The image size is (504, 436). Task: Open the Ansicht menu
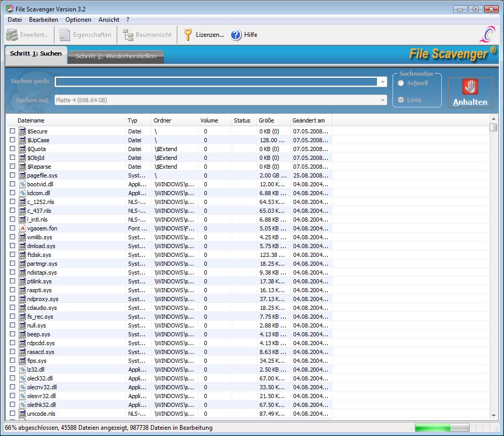[109, 20]
